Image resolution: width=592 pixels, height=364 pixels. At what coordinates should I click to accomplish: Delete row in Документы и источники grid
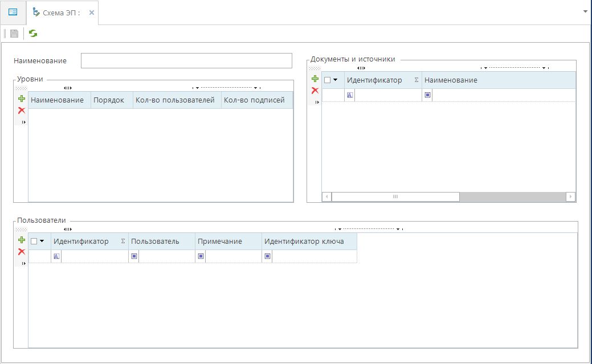[315, 91]
